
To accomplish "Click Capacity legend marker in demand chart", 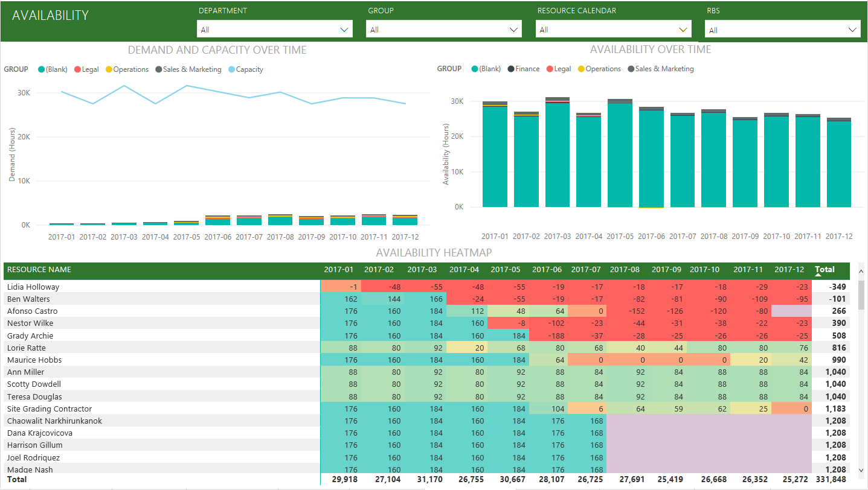I will (x=232, y=69).
